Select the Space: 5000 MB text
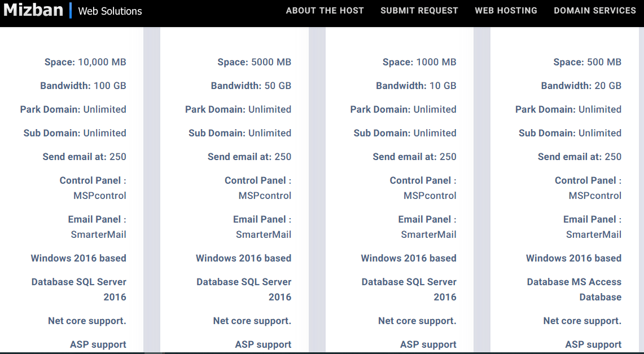The width and height of the screenshot is (644, 354). click(254, 62)
